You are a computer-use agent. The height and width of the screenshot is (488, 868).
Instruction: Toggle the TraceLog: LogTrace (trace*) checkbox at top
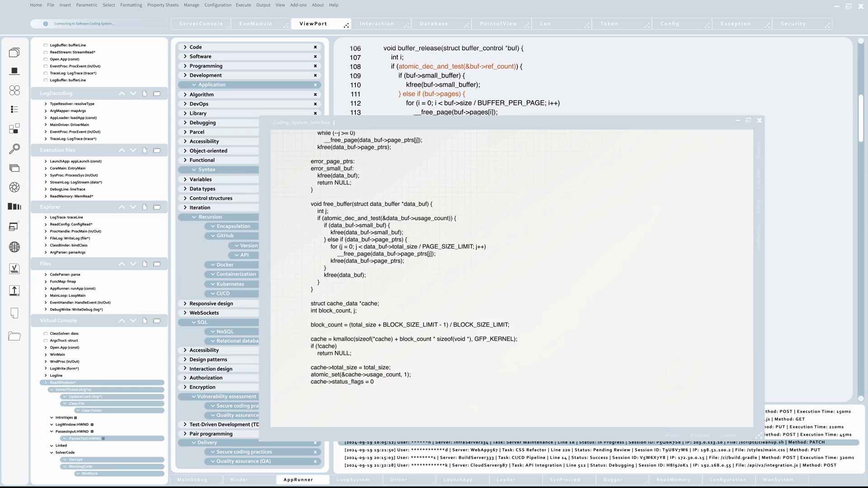click(x=46, y=73)
